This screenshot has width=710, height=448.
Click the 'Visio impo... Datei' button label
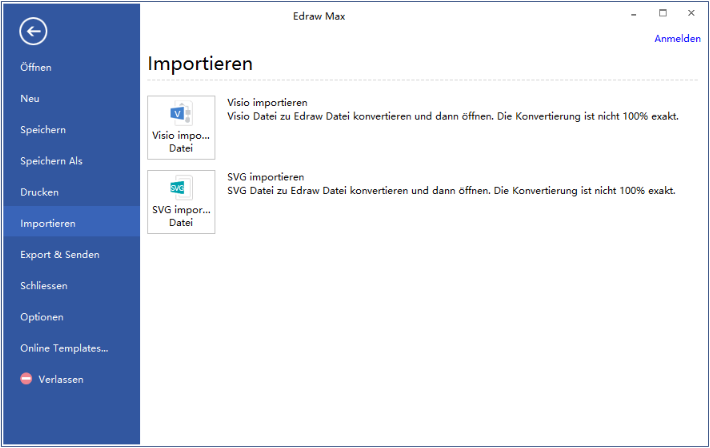[x=181, y=142]
